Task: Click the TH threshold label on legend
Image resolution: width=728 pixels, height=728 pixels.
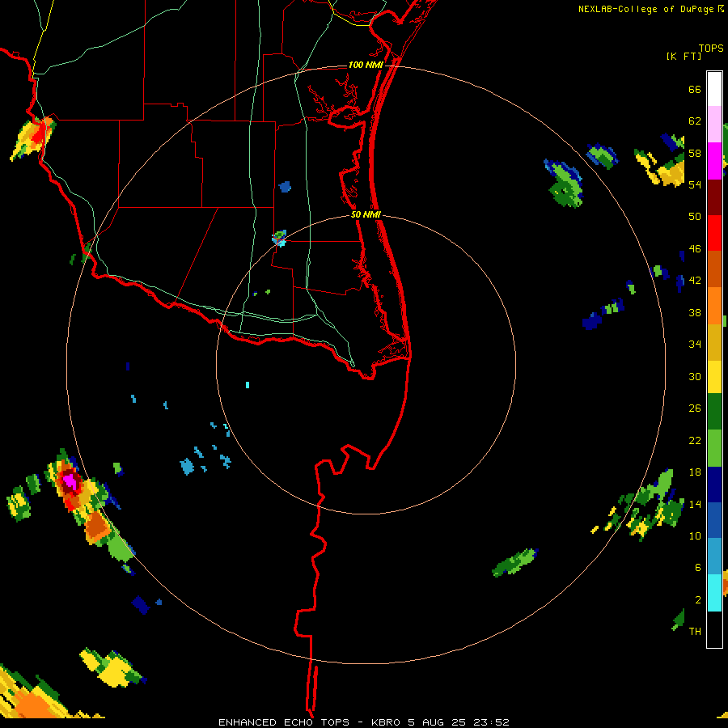Action: (x=695, y=632)
